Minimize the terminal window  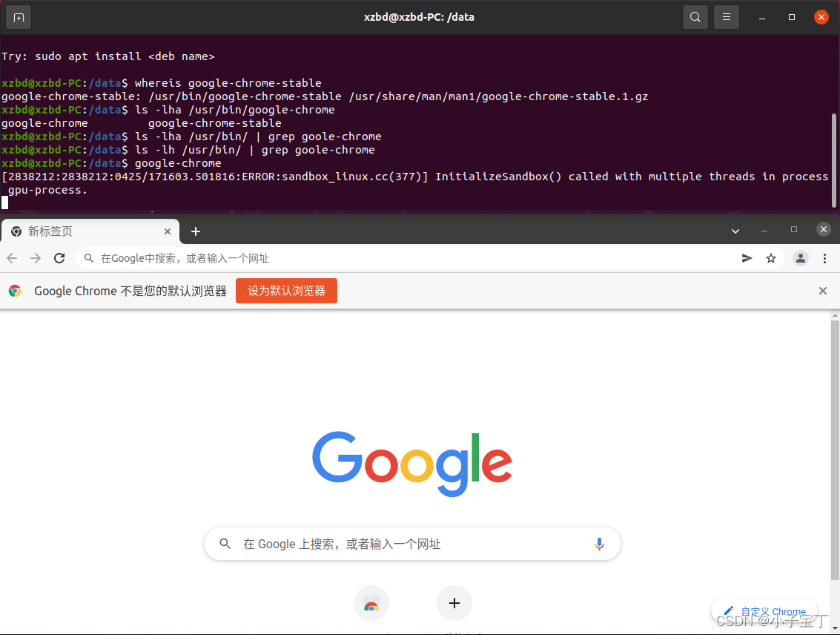[x=762, y=18]
